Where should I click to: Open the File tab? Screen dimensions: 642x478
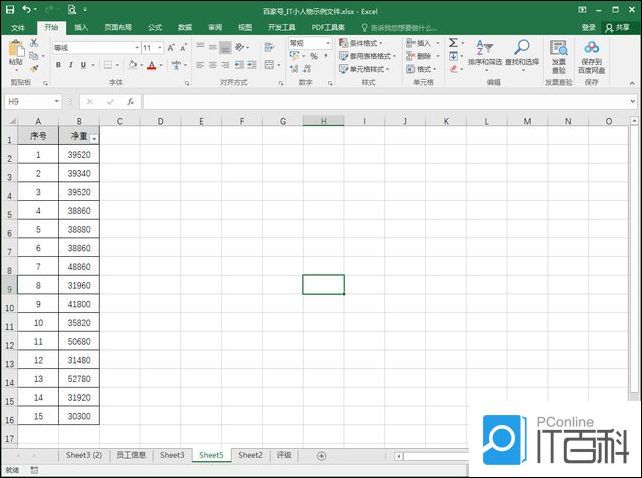pyautogui.click(x=18, y=27)
